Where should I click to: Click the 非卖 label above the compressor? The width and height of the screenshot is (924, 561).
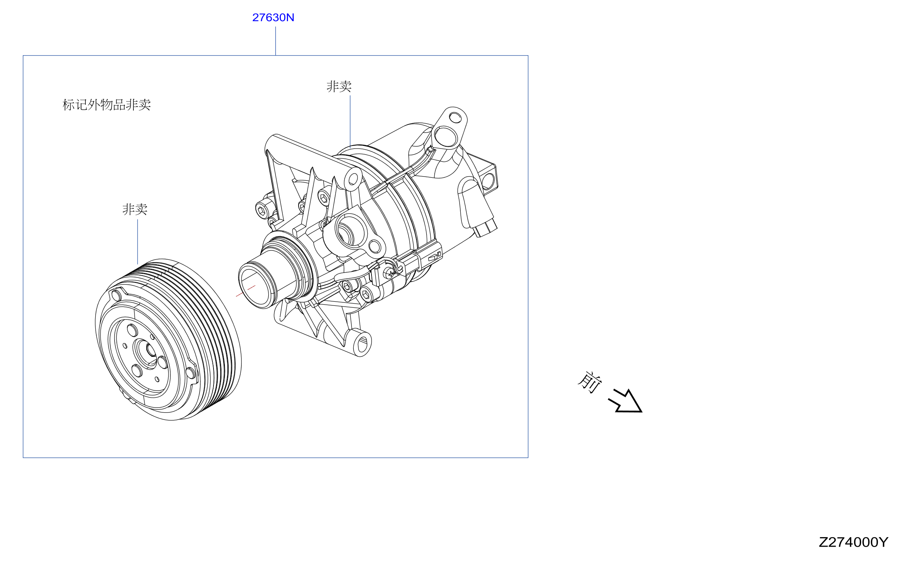pyautogui.click(x=339, y=87)
